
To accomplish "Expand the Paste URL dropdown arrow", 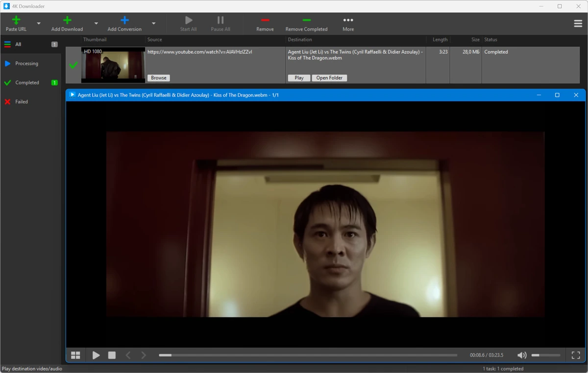I will pos(39,23).
